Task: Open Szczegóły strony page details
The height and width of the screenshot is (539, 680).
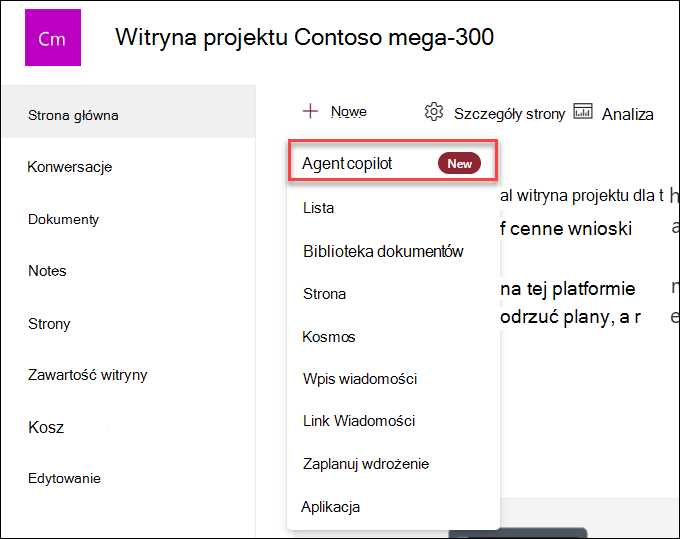Action: [x=509, y=114]
